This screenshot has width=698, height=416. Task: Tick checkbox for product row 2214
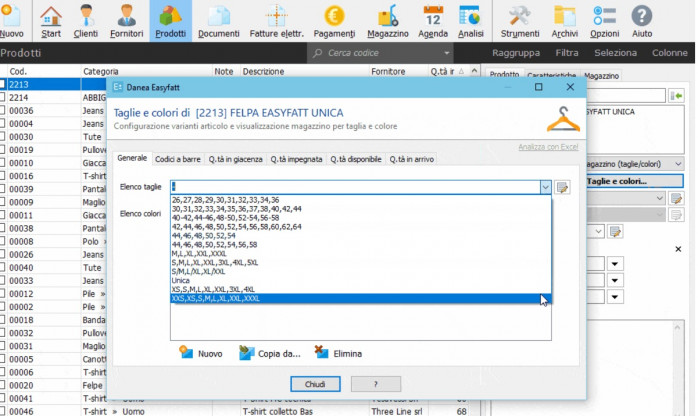[x=3, y=97]
